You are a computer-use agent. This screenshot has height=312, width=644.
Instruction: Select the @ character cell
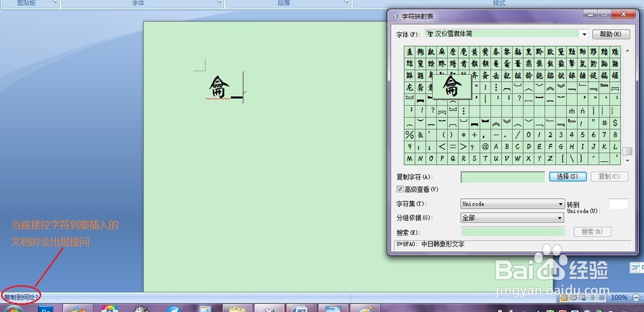tap(486, 147)
